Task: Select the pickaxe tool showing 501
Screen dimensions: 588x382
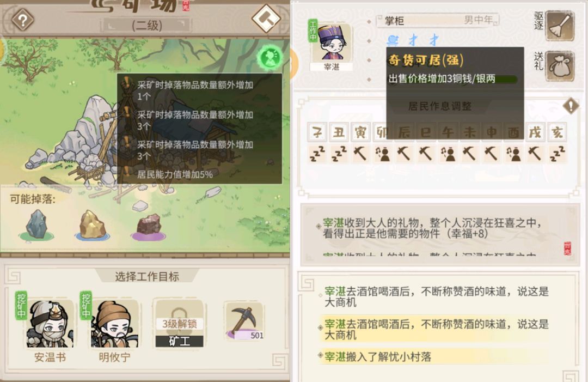Action: (x=244, y=322)
